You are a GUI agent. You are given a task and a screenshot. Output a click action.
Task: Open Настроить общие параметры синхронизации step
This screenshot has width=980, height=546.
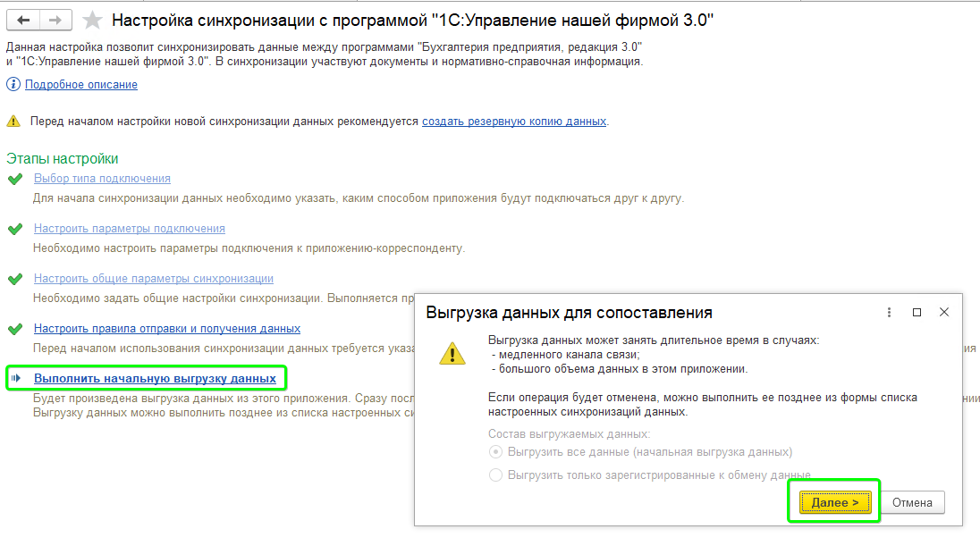[x=154, y=279]
